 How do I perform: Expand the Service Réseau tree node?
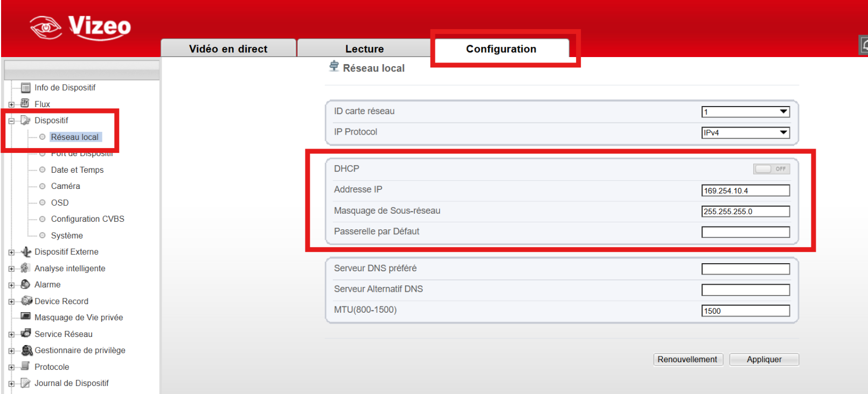11,334
